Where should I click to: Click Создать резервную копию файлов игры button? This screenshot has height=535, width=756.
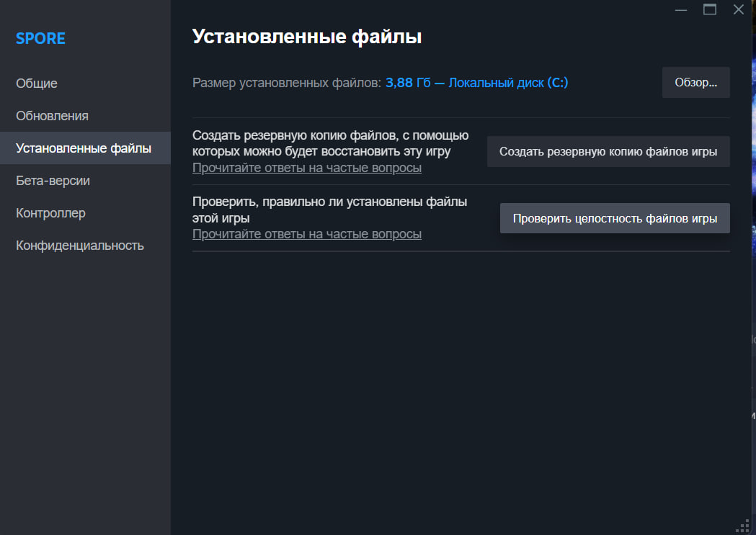coord(608,151)
